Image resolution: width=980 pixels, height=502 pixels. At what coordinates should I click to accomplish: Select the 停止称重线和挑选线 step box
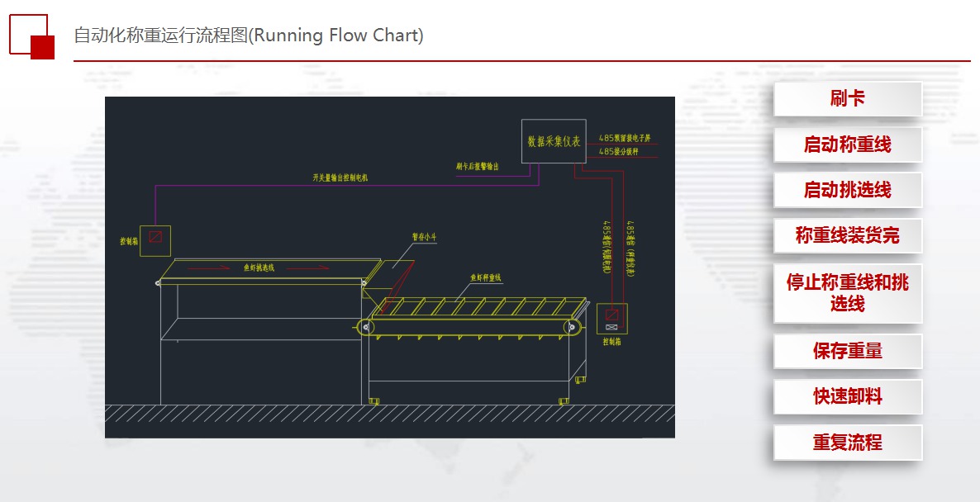848,293
